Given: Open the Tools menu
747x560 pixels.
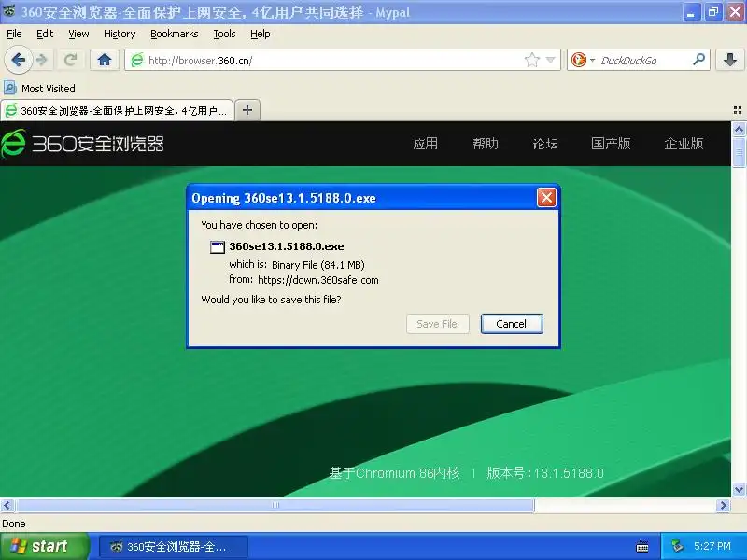Looking at the screenshot, I should [x=224, y=34].
